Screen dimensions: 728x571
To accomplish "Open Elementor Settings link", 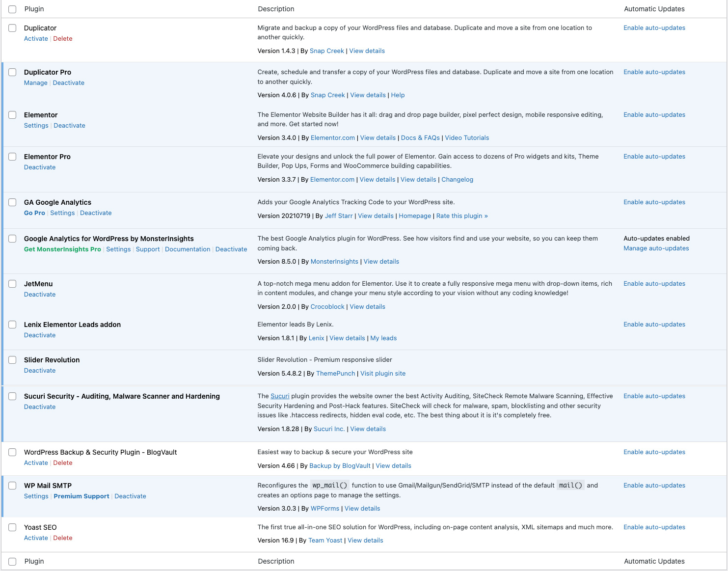I will click(36, 126).
